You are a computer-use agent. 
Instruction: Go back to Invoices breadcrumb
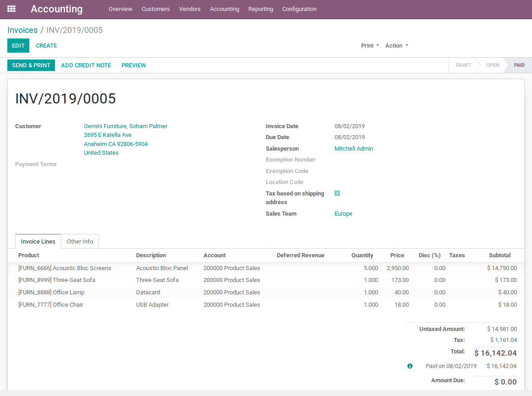22,30
